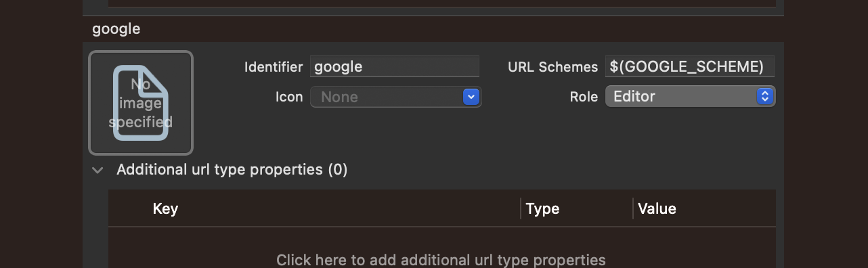Select the Type column header
Screen dimensions: 868x268
(x=542, y=208)
